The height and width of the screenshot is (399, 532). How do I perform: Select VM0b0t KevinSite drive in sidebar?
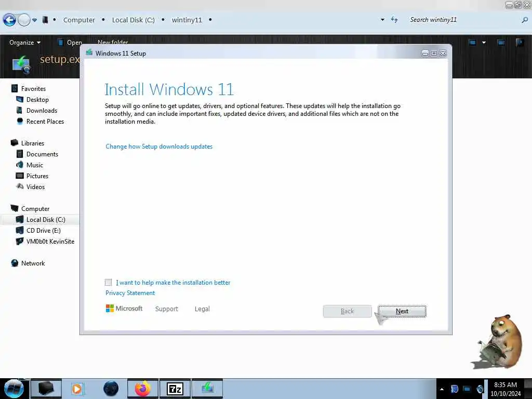[50, 241]
